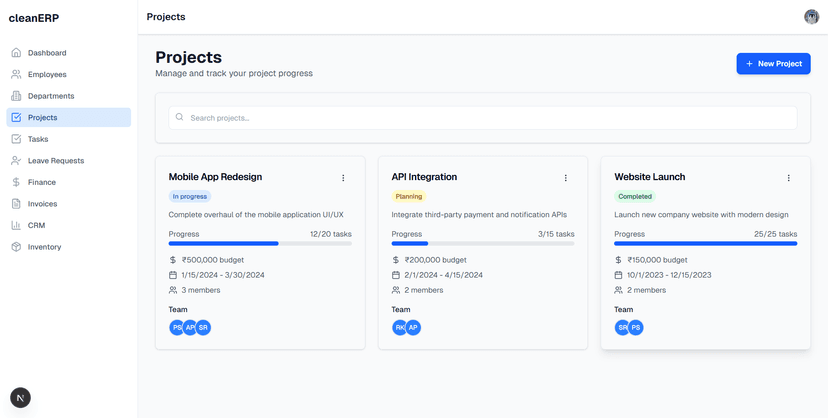
Task: Click 'Launch new company website with modern design'
Action: pos(701,215)
